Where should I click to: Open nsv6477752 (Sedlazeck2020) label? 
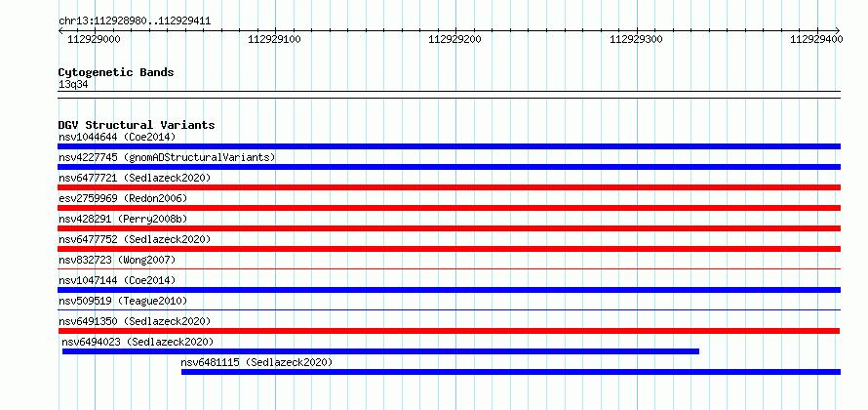coord(135,239)
